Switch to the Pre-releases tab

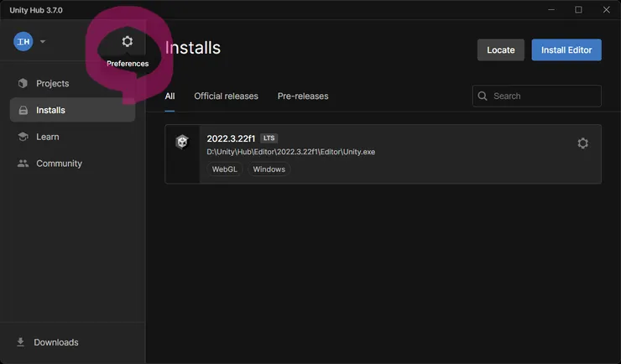[303, 96]
